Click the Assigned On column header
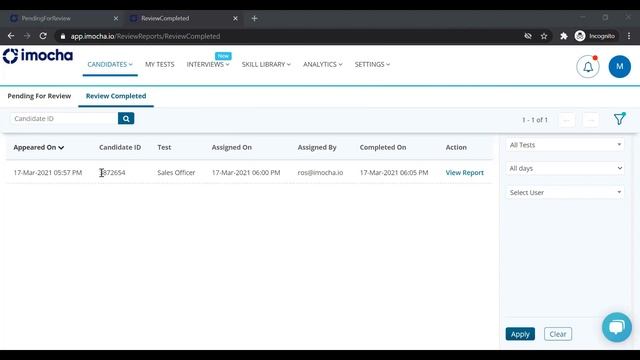Viewport: 640px width, 360px height. coord(231,147)
